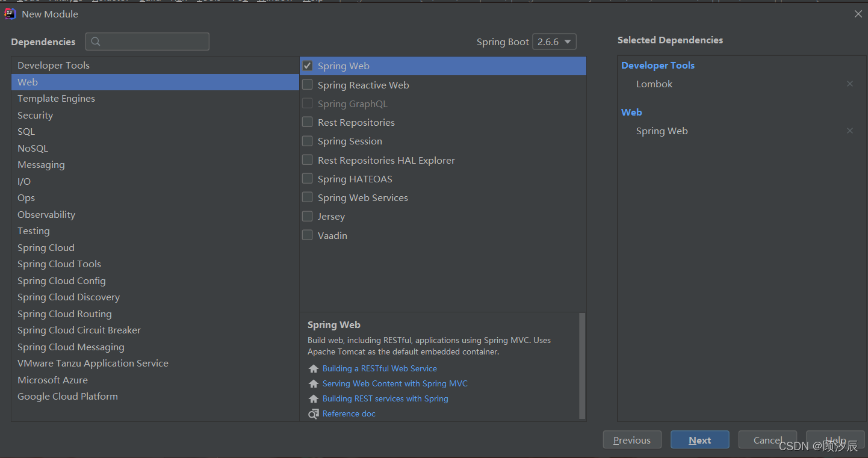Click Lombok entry in Selected Dependencies
Viewport: 868px width, 458px height.
(654, 84)
